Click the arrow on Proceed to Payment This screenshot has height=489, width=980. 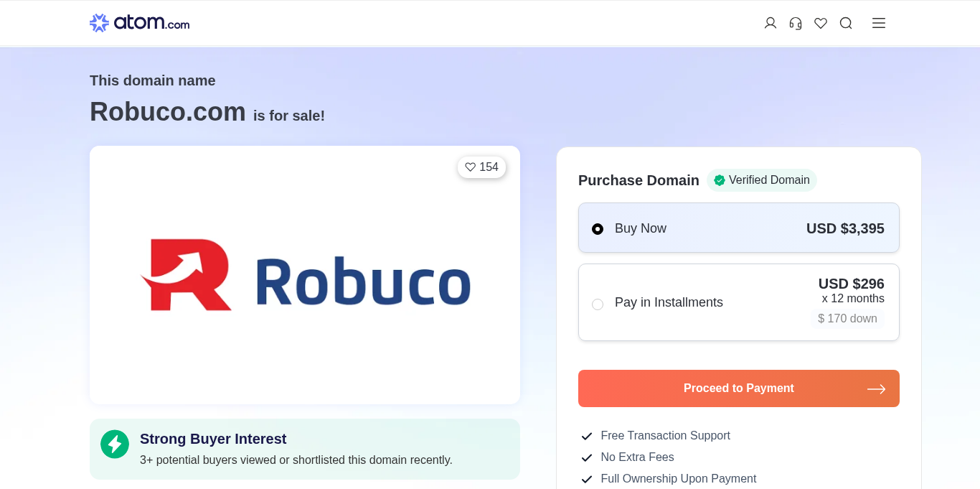(876, 389)
